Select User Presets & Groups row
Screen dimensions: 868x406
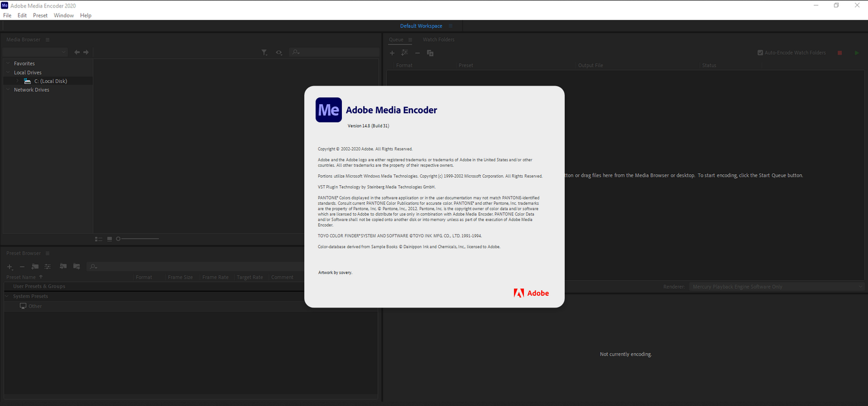pos(154,286)
